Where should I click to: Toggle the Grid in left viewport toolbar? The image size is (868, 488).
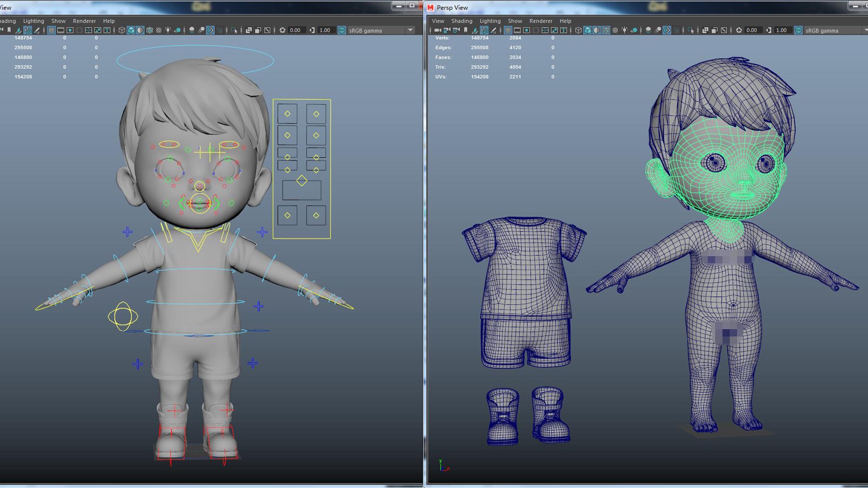[51, 30]
